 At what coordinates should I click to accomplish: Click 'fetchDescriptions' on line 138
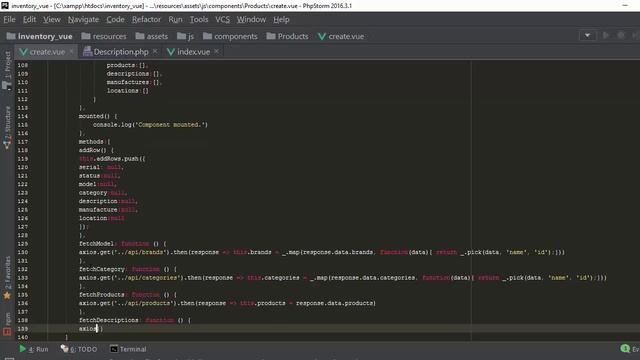(x=109, y=320)
